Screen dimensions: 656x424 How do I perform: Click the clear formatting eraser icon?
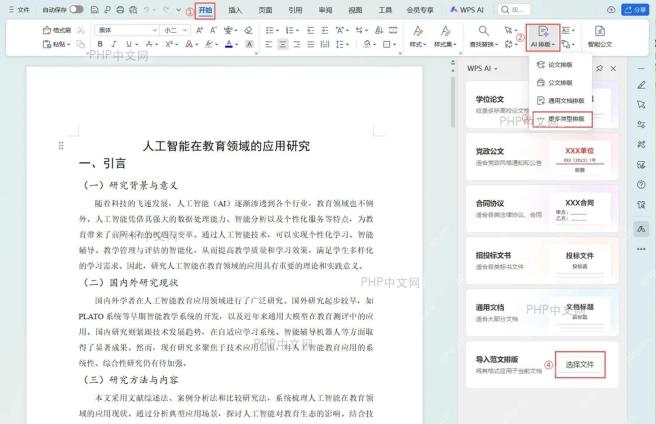(249, 30)
